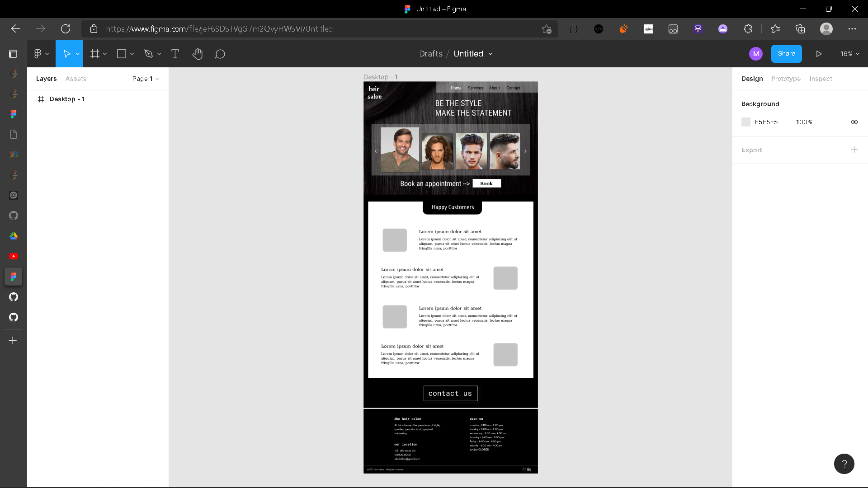
Task: Expand the shape tools dropdown arrow
Action: (132, 54)
